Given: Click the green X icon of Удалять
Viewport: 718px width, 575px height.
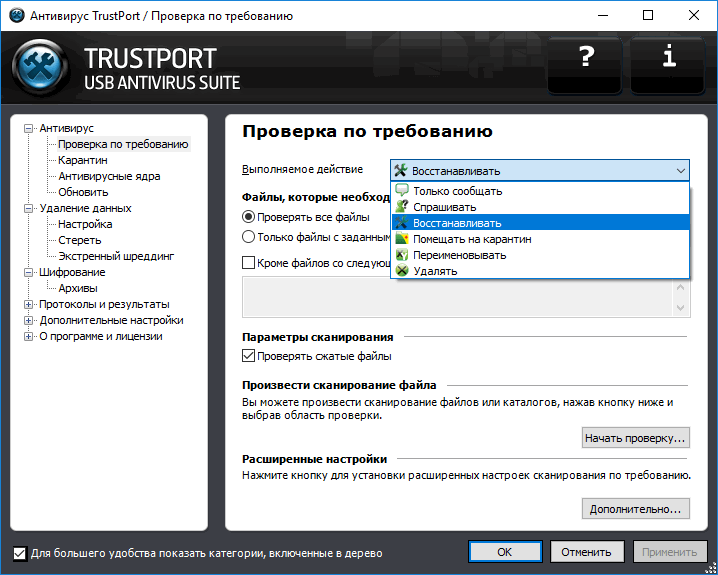Looking at the screenshot, I should [x=402, y=271].
